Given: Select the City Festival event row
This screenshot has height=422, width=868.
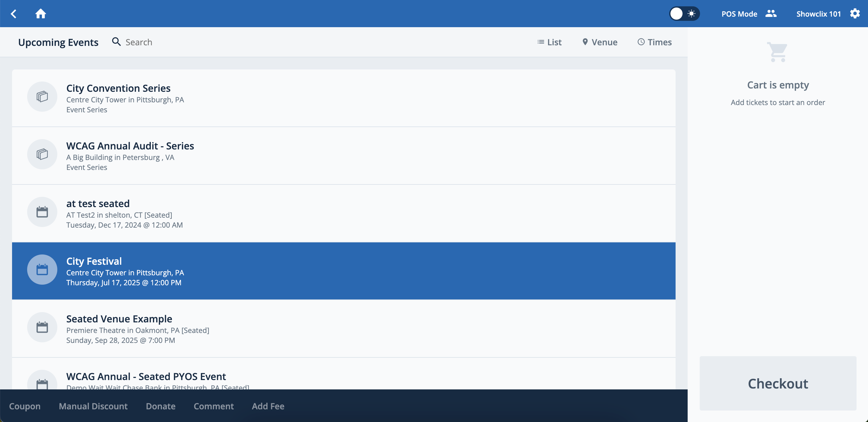Looking at the screenshot, I should coord(344,271).
